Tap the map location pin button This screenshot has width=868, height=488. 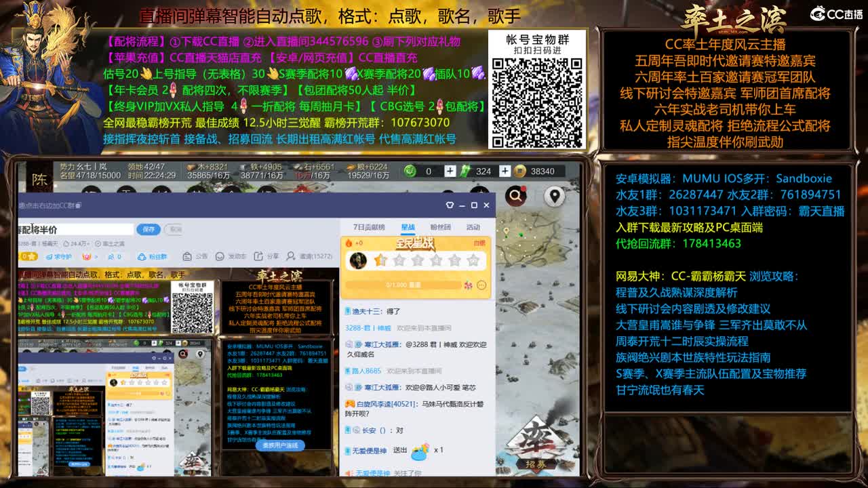[x=555, y=197]
